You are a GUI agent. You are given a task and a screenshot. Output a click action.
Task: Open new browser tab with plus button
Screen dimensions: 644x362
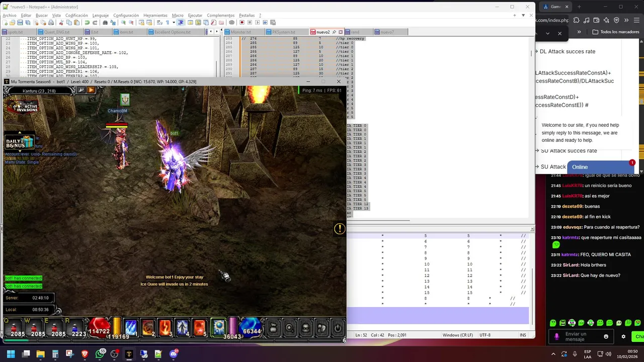(579, 7)
